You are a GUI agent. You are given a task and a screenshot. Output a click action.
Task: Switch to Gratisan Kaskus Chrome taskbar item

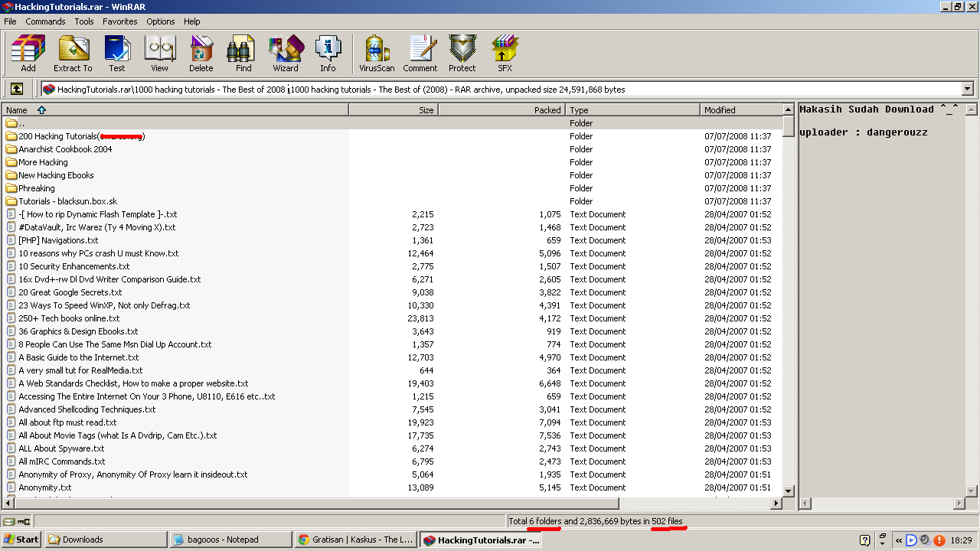357,540
